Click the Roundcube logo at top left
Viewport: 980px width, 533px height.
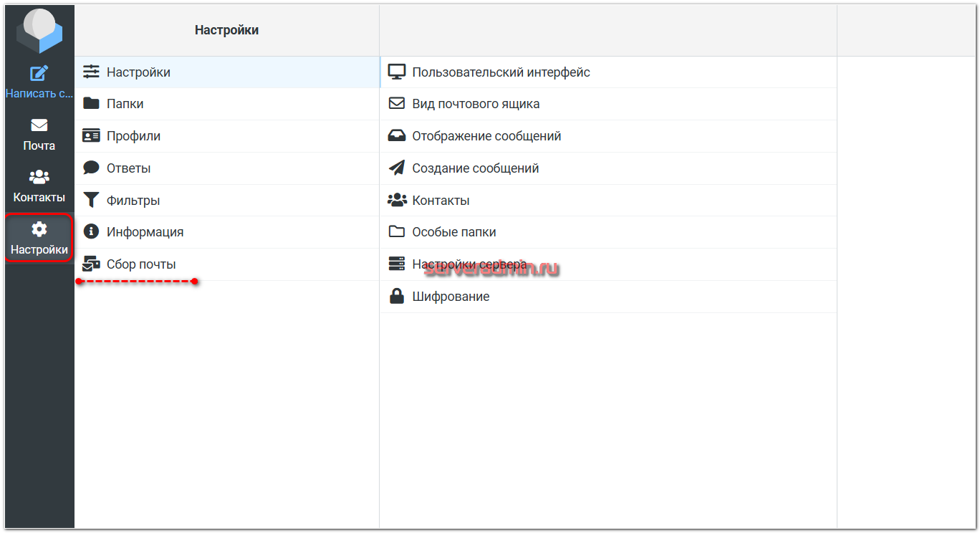coord(39,31)
